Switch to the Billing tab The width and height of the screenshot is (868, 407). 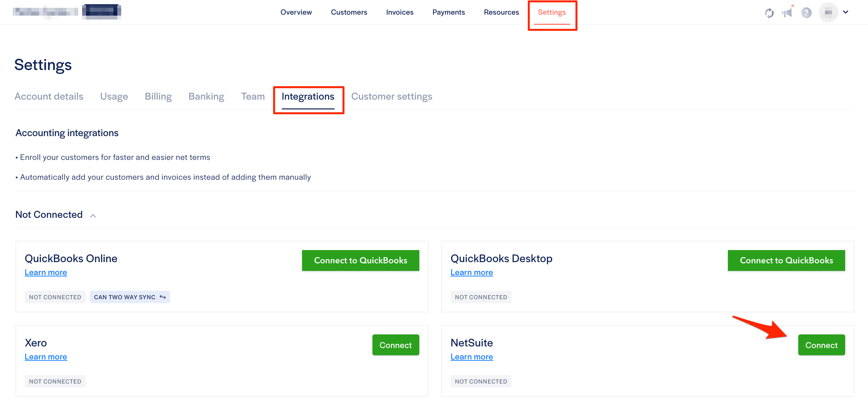pyautogui.click(x=158, y=96)
